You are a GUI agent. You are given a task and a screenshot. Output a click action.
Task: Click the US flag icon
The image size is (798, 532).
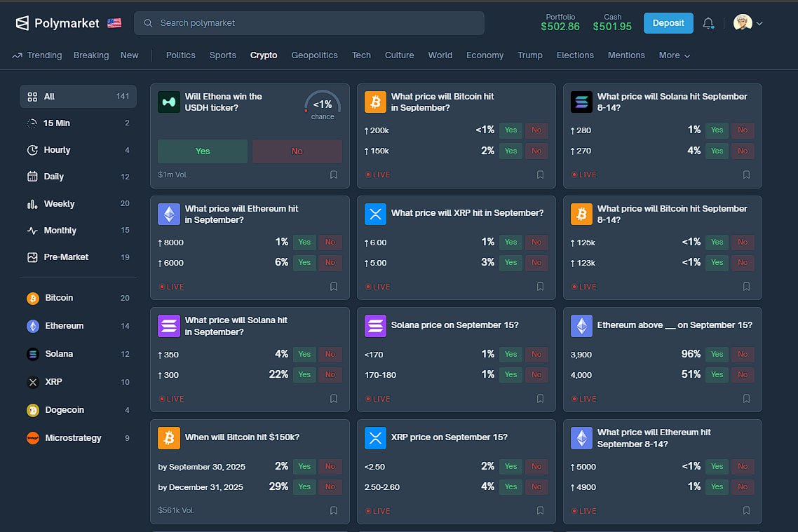click(x=114, y=23)
